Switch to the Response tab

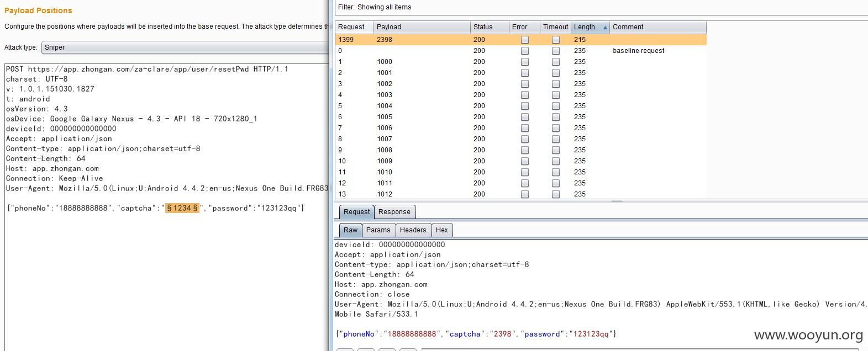(x=394, y=212)
